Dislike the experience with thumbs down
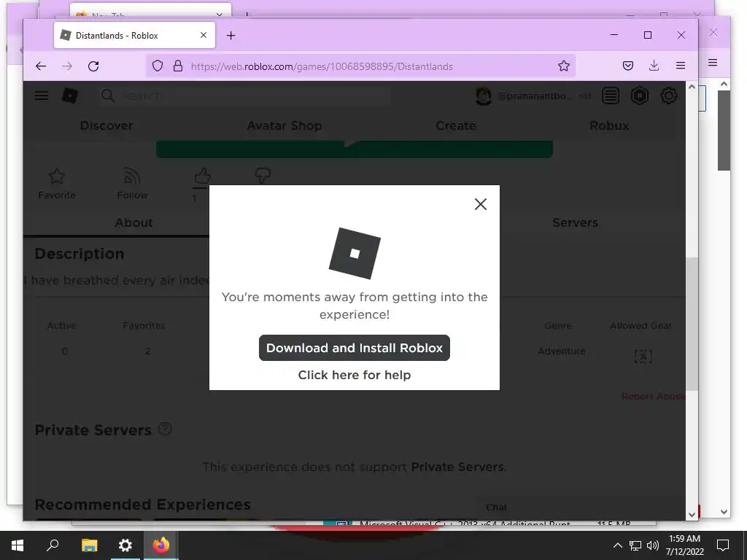The image size is (747, 560). 263,176
